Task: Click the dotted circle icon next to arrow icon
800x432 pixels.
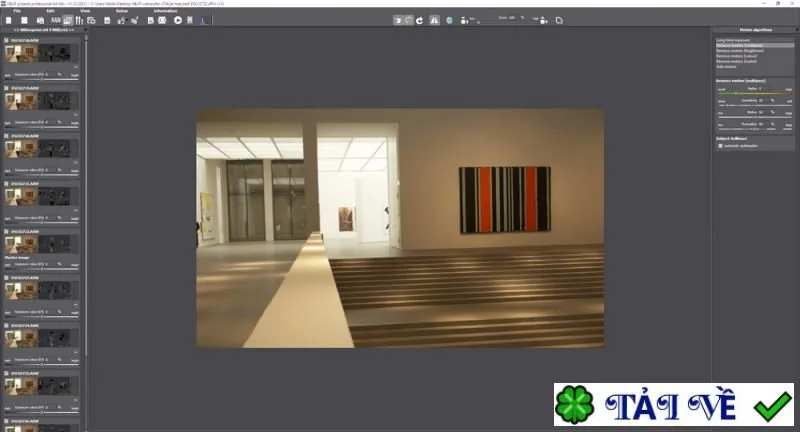Action: (409, 20)
